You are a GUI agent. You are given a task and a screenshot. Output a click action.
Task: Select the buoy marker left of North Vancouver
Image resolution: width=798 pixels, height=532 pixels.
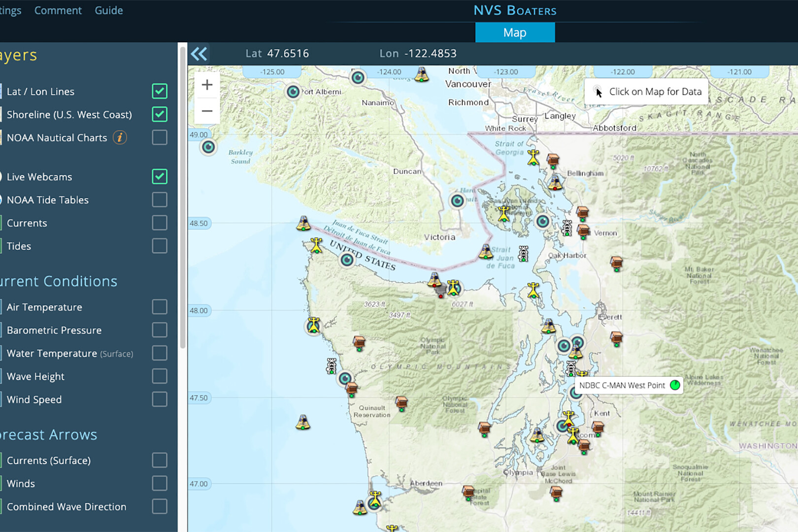click(421, 74)
